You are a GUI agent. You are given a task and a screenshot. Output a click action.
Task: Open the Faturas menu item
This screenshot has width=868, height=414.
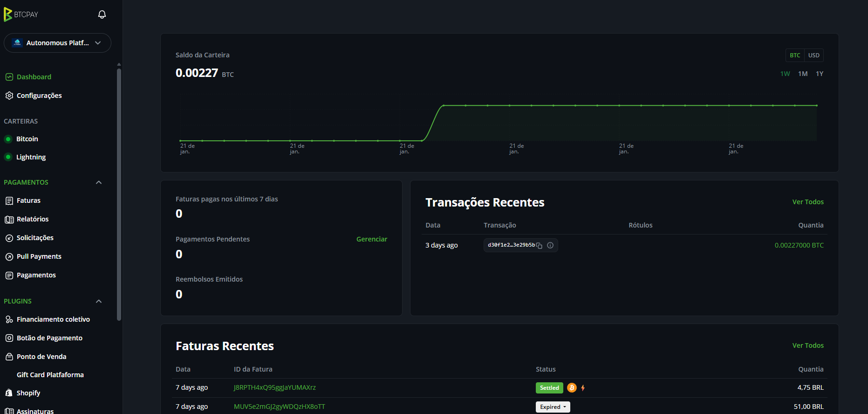pos(28,200)
